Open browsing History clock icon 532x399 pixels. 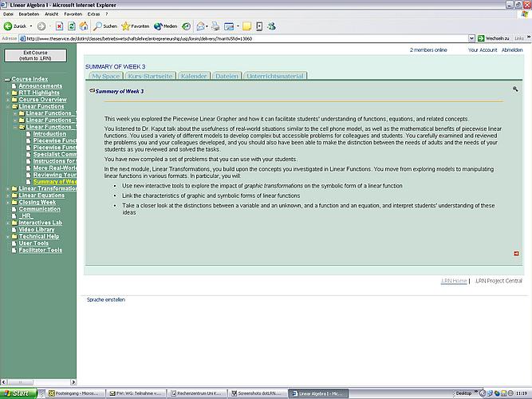click(x=187, y=26)
